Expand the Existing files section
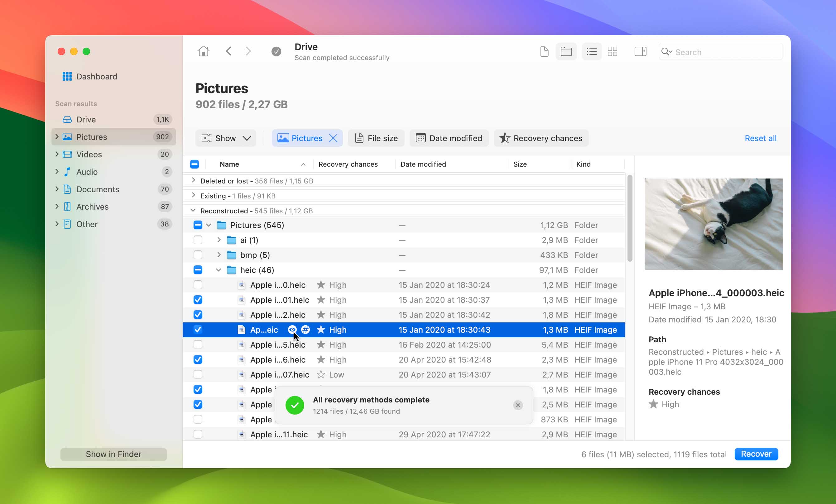The height and width of the screenshot is (504, 836). click(193, 196)
